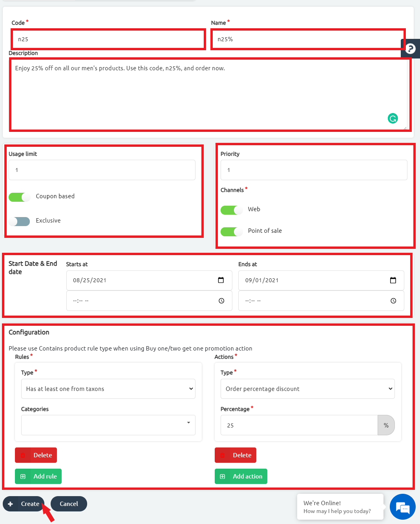Click the Ends at time field
The width and height of the screenshot is (420, 524).
321,301
